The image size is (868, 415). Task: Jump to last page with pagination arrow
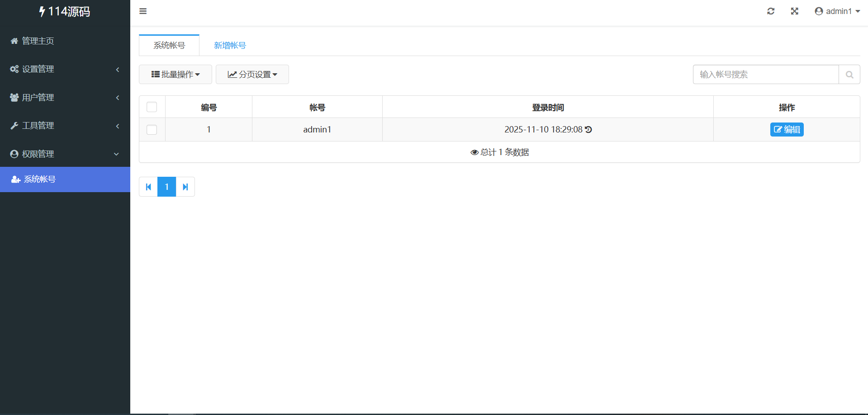click(185, 187)
